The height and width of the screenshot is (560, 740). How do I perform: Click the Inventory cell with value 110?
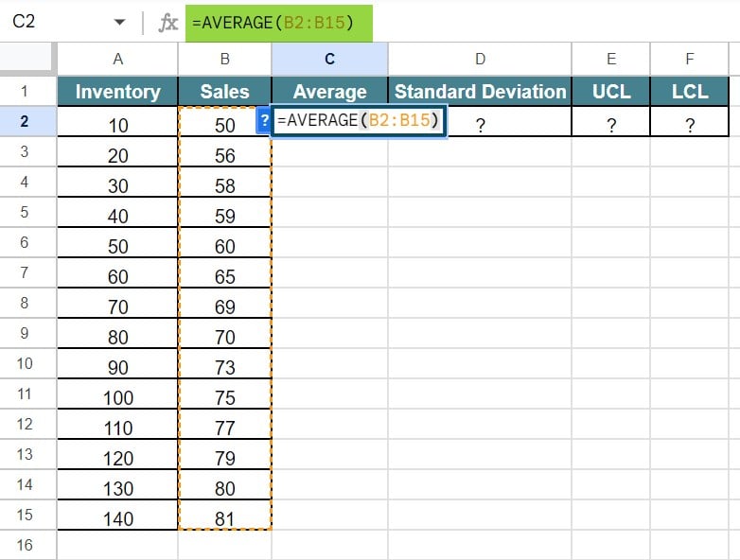pyautogui.click(x=117, y=424)
